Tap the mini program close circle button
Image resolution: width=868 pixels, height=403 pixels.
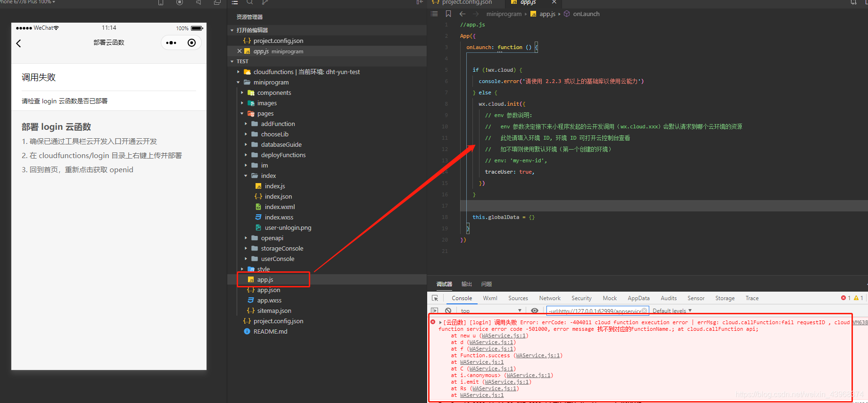tap(191, 43)
